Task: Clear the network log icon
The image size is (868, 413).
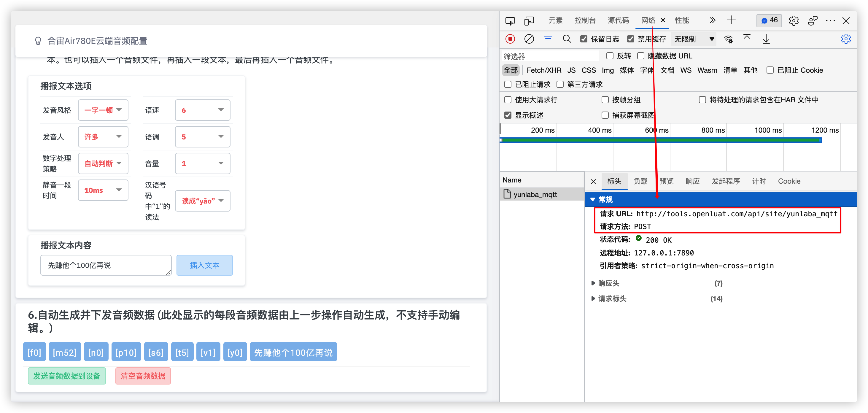Action: (x=529, y=39)
